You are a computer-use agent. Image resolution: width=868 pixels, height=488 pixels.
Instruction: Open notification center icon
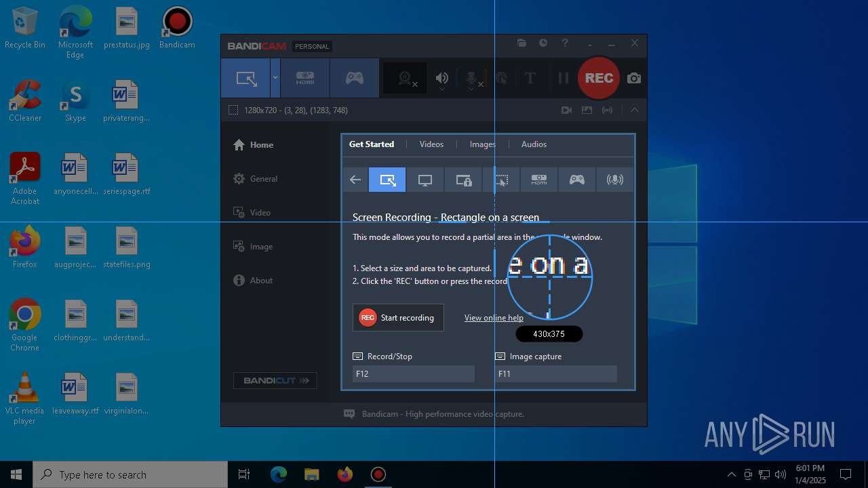point(846,474)
